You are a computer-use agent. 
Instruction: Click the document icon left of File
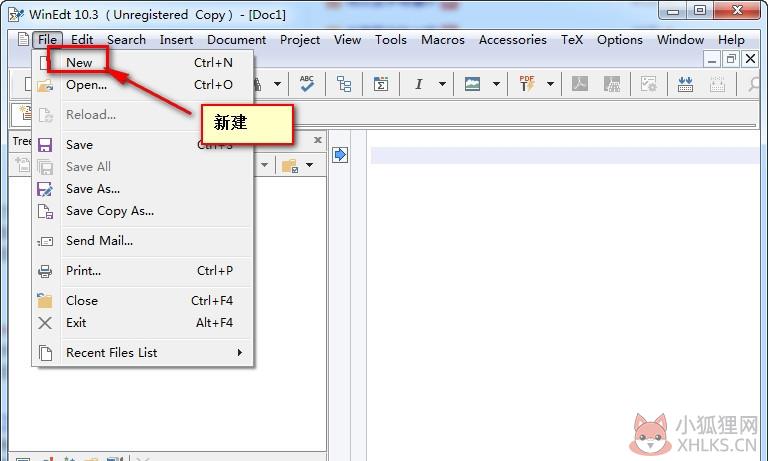(x=23, y=39)
